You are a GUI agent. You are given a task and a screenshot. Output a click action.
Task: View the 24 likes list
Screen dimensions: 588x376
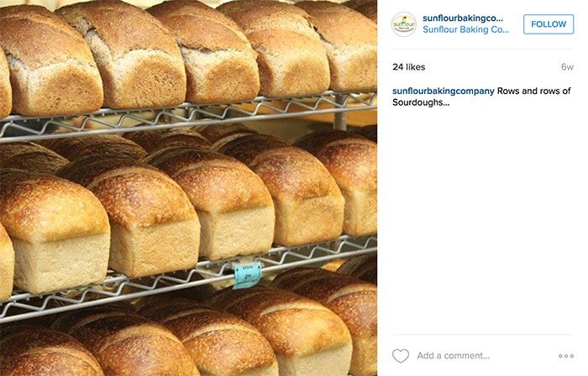[409, 67]
